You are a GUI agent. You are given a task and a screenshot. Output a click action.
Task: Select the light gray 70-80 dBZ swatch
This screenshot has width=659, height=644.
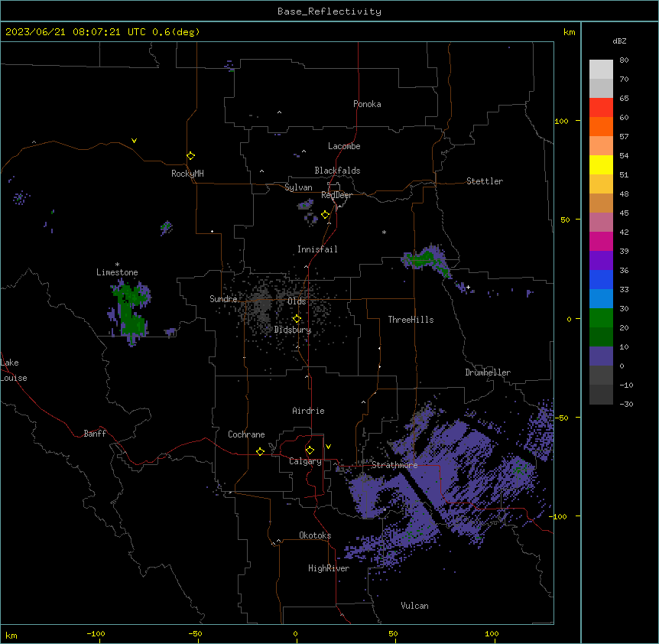601,70
